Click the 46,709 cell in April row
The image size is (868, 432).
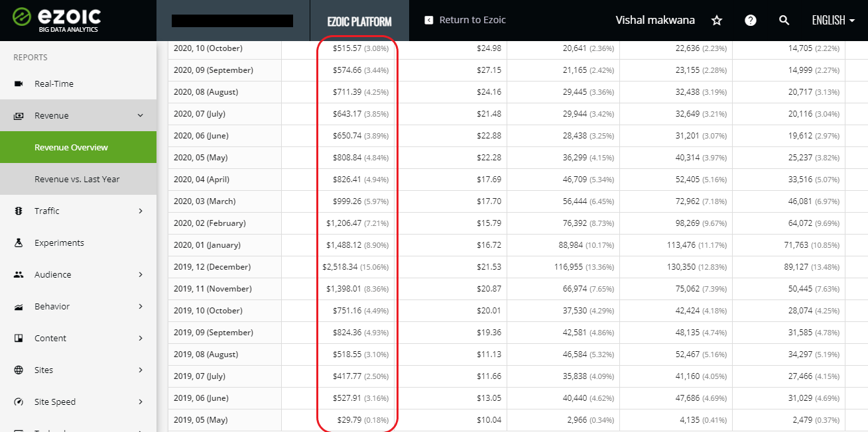(x=588, y=180)
